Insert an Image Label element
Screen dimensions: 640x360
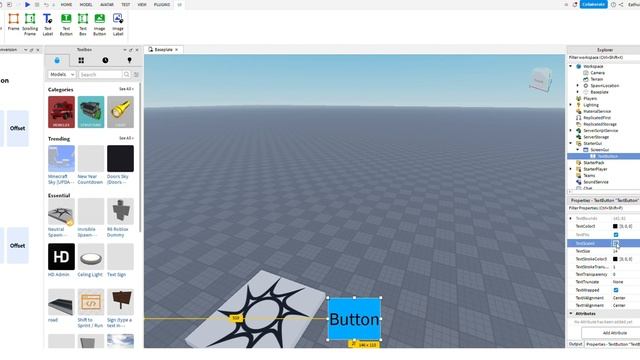(118, 24)
